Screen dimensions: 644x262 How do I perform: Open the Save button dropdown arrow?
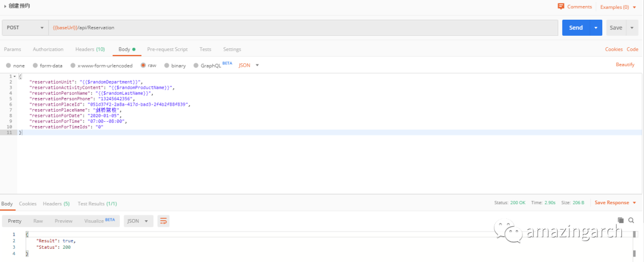[631, 27]
